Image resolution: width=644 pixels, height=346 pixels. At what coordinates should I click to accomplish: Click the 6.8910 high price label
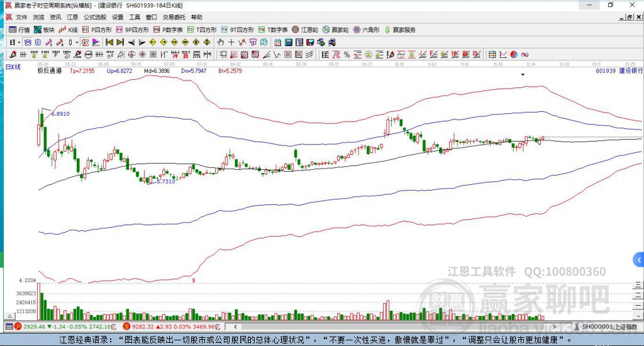(60, 114)
